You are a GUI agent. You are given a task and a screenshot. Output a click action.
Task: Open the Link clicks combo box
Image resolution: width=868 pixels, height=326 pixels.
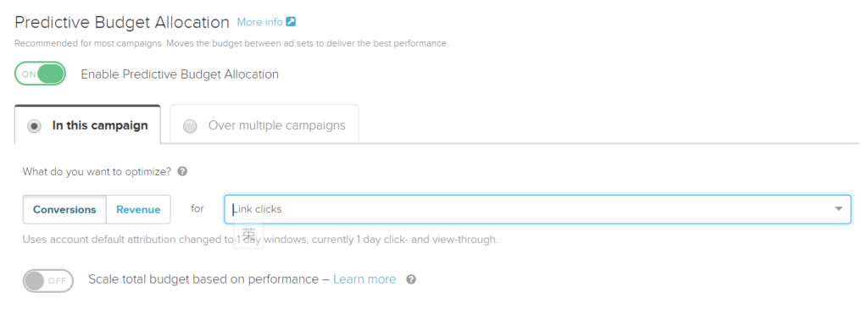pyautogui.click(x=537, y=209)
